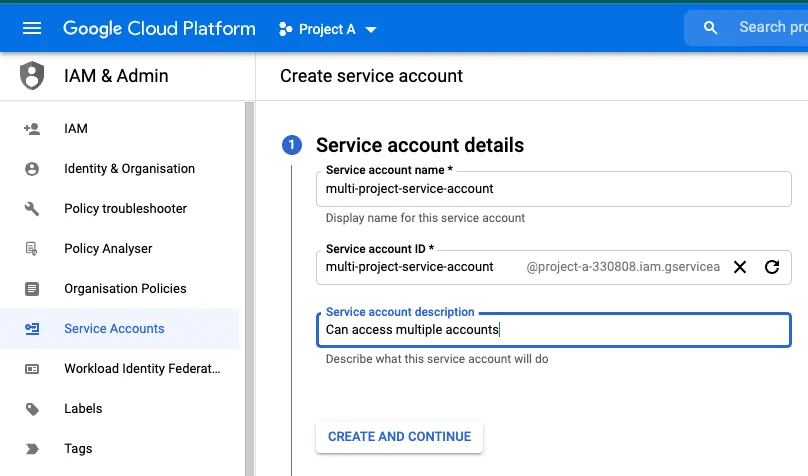The image size is (808, 476).
Task: Click 'Describe what this service account will do' hint
Action: point(437,359)
